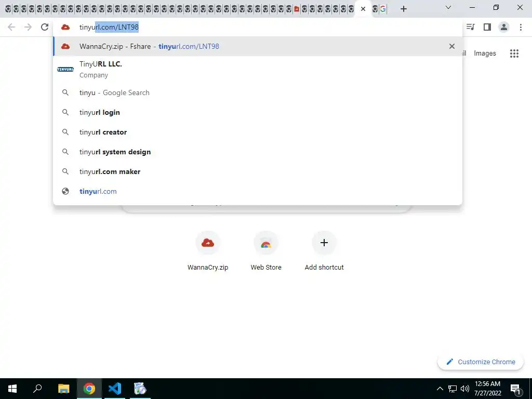The width and height of the screenshot is (532, 399).
Task: Open the profile avatar menu
Action: pos(504,27)
